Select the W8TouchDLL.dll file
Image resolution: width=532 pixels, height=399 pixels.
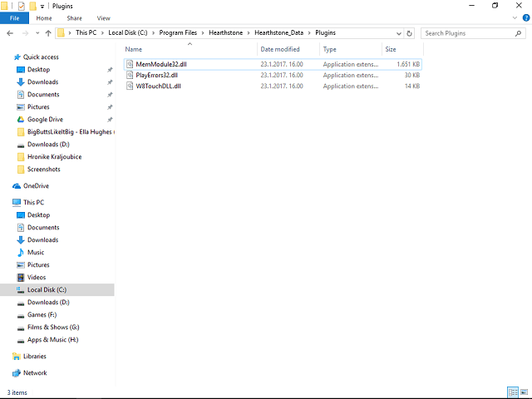coord(273,86)
